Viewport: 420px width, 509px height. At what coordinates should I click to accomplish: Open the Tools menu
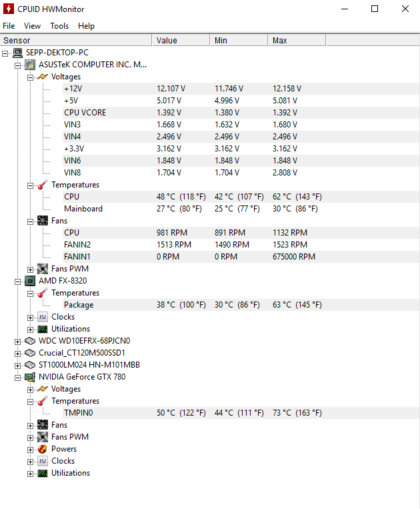coord(59,26)
